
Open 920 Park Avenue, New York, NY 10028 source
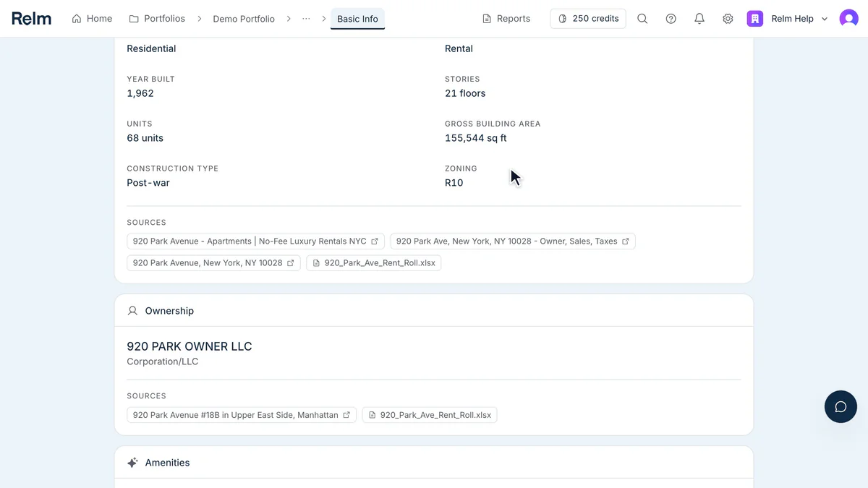[213, 263]
